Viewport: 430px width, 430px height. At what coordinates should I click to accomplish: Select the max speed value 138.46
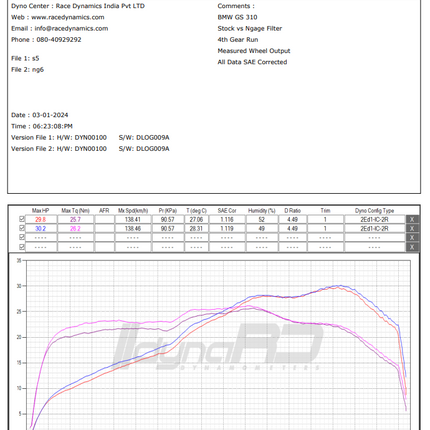tap(133, 228)
